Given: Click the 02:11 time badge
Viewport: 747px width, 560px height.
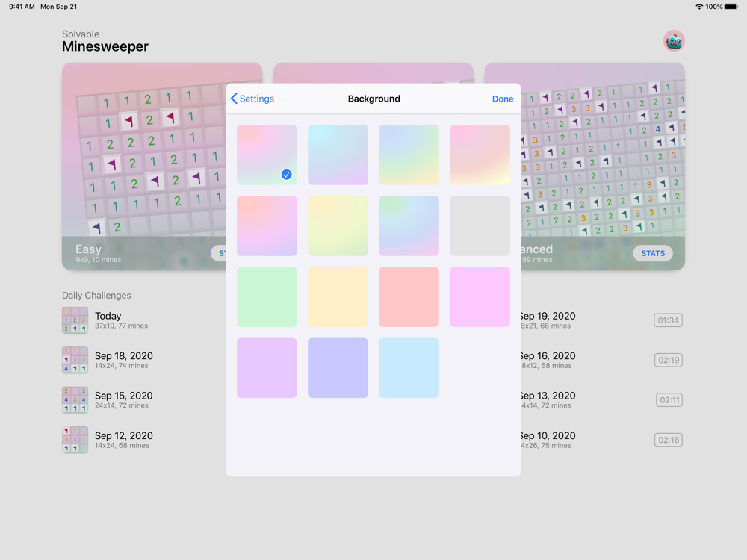Looking at the screenshot, I should pos(669,400).
